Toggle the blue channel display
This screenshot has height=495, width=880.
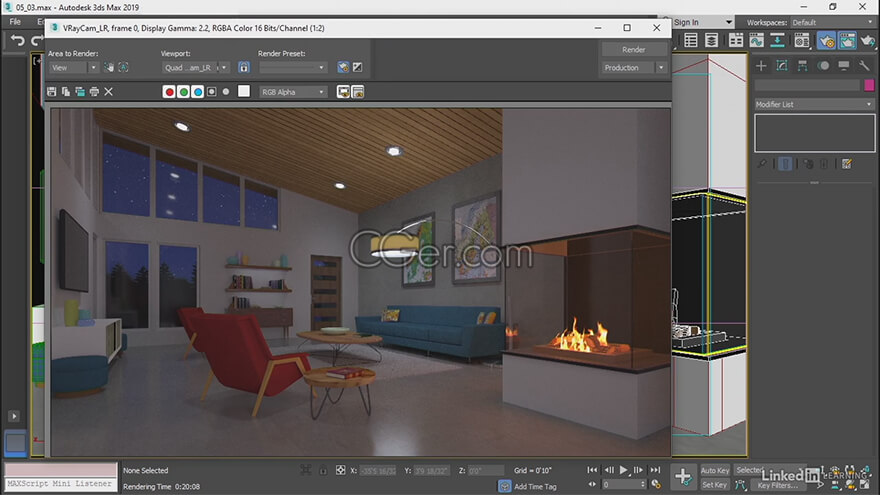tap(197, 91)
